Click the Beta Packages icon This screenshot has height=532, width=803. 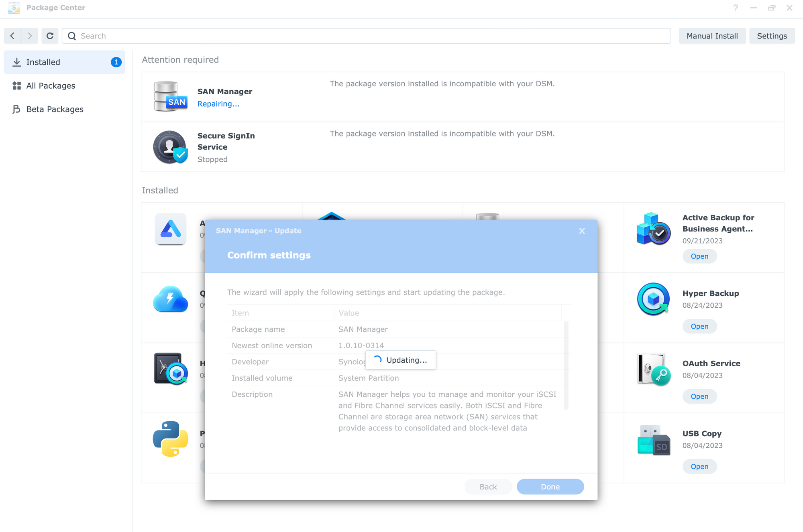click(x=16, y=109)
